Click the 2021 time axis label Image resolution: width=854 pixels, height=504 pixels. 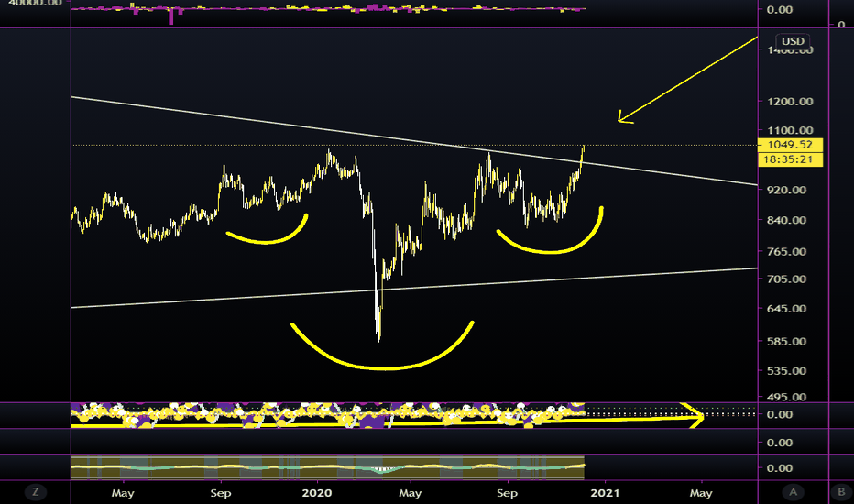tap(605, 493)
